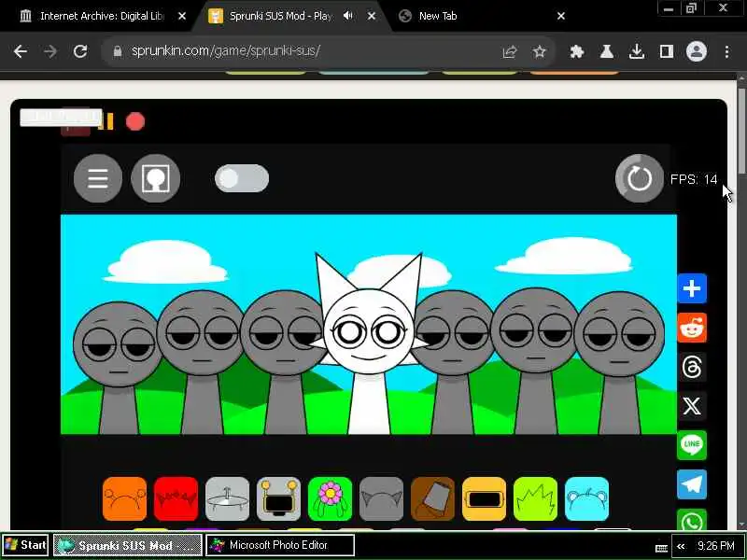Share the game on WhatsApp
This screenshot has width=747, height=560.
tap(692, 520)
